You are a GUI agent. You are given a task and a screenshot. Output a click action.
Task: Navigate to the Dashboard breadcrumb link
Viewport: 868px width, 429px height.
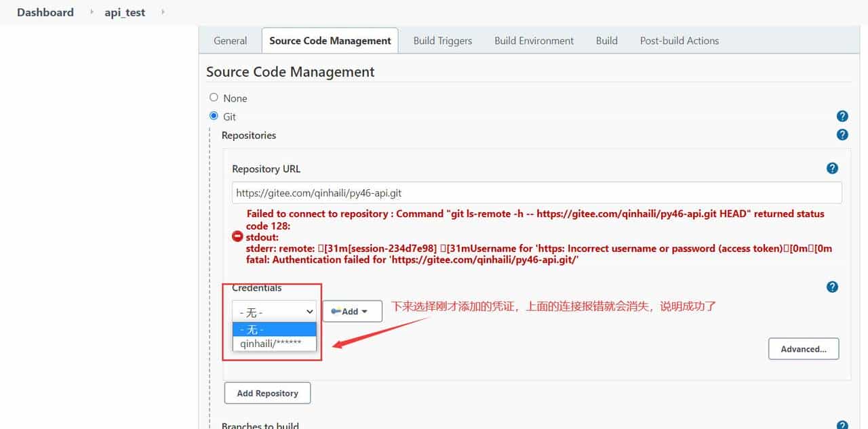coord(45,12)
